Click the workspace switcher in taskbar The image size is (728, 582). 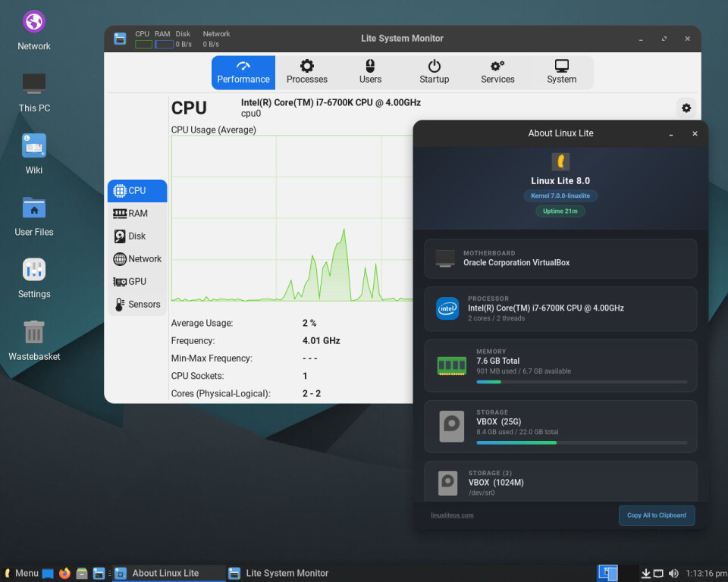coord(607,573)
